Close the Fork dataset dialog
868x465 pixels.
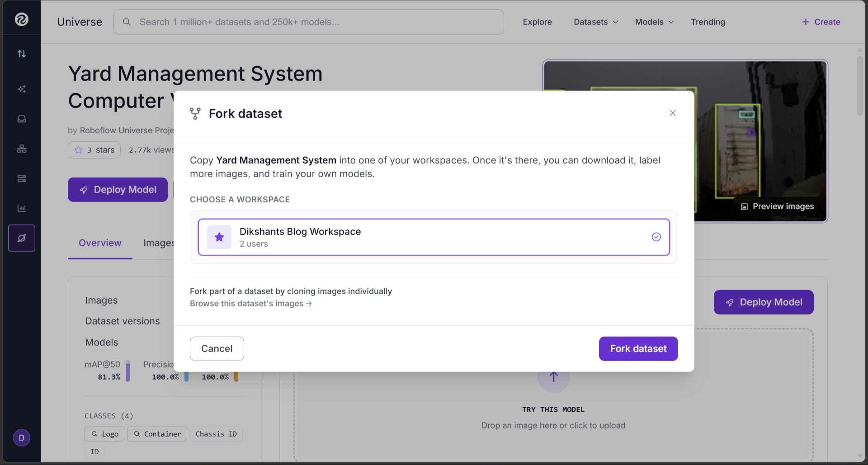click(673, 113)
